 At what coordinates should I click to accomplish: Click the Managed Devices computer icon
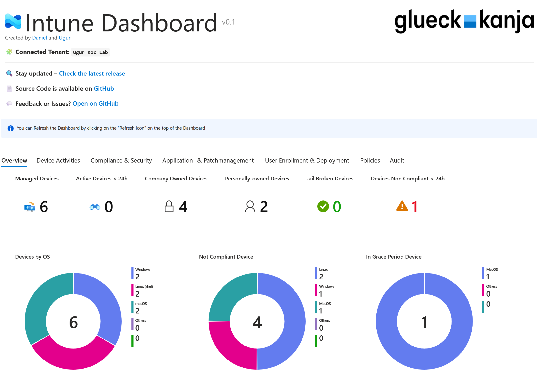[30, 207]
